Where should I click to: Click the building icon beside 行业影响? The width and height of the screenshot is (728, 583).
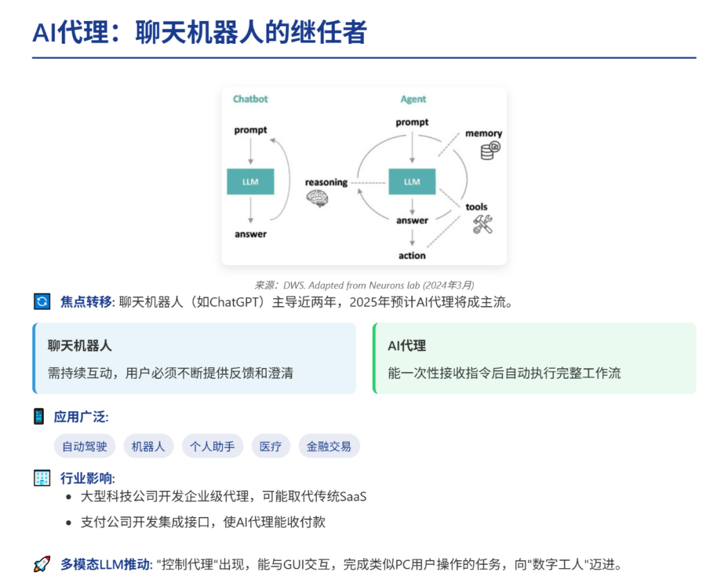pos(42,478)
